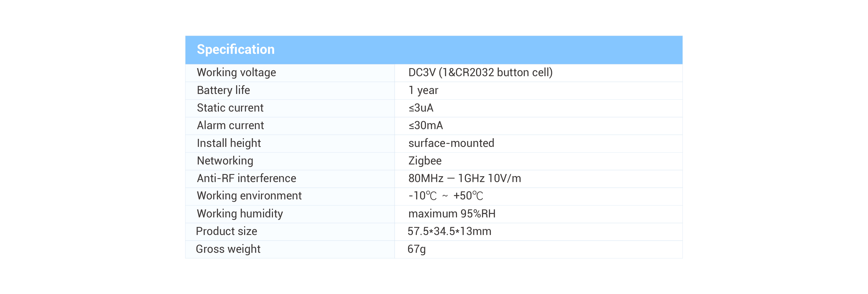Select the Anti-RF interference label
868x294 pixels.
[246, 178]
